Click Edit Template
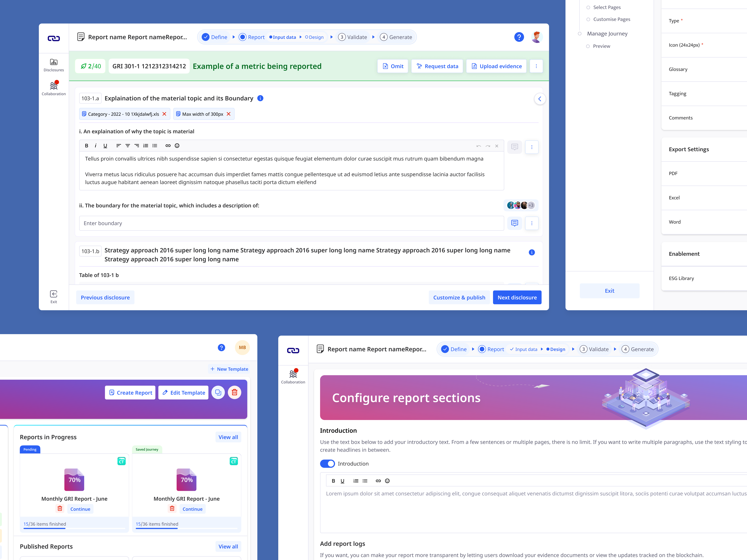Viewport: 747px width, 560px height. coord(183,393)
